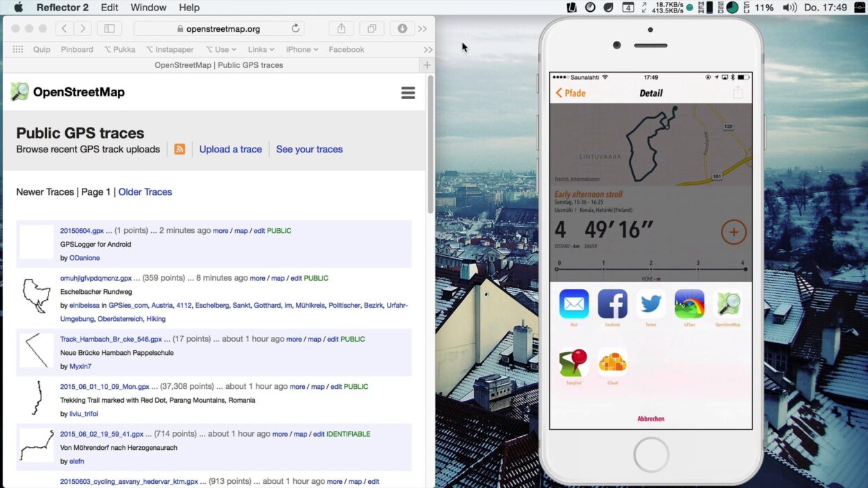868x488 pixels.
Task: Click the orange RSS feed icon
Action: (x=180, y=149)
